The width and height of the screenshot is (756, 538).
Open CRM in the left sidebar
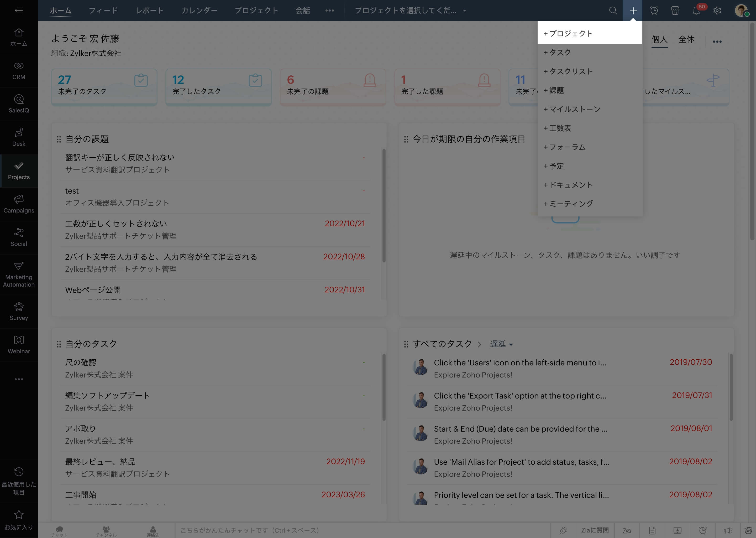pos(19,71)
